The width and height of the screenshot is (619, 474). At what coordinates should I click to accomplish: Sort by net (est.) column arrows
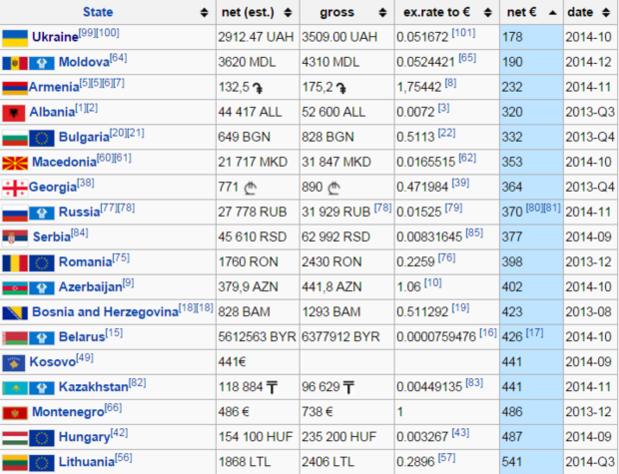pyautogui.click(x=288, y=12)
